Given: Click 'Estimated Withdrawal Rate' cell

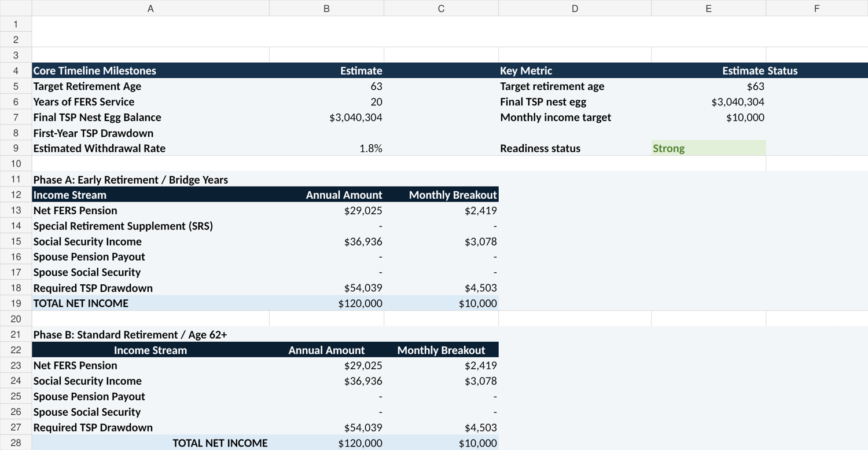Looking at the screenshot, I should [150, 148].
